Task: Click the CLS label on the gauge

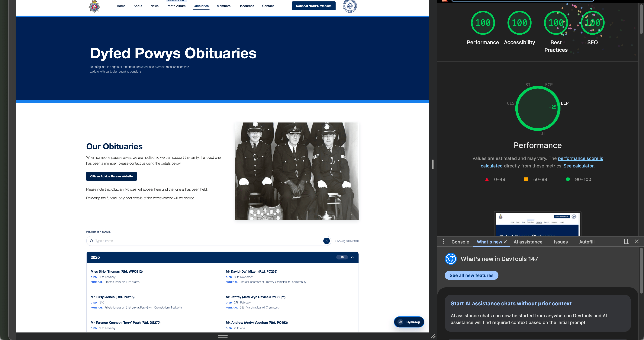Action: 510,103
